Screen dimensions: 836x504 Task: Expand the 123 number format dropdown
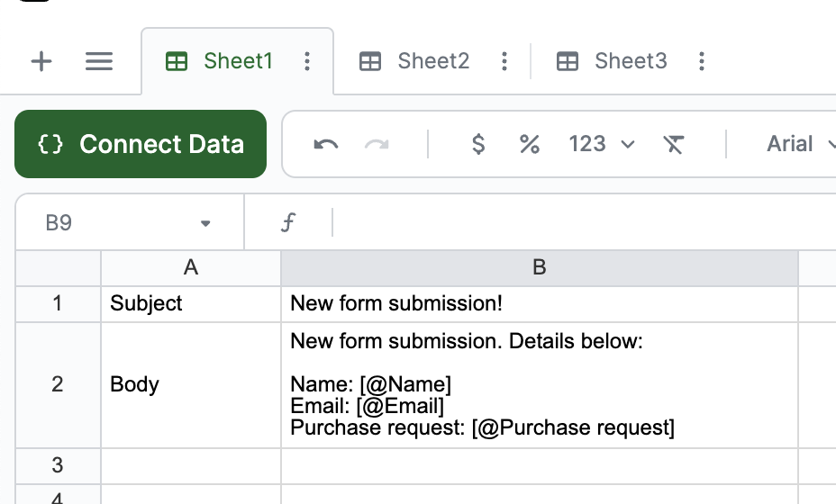click(602, 144)
